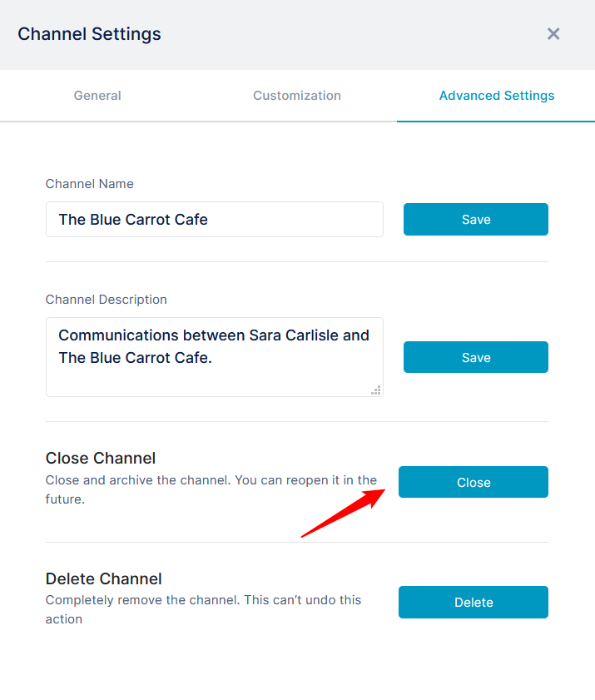
Task: Click the 'Close and archive the channel' explanation text
Action: click(211, 489)
